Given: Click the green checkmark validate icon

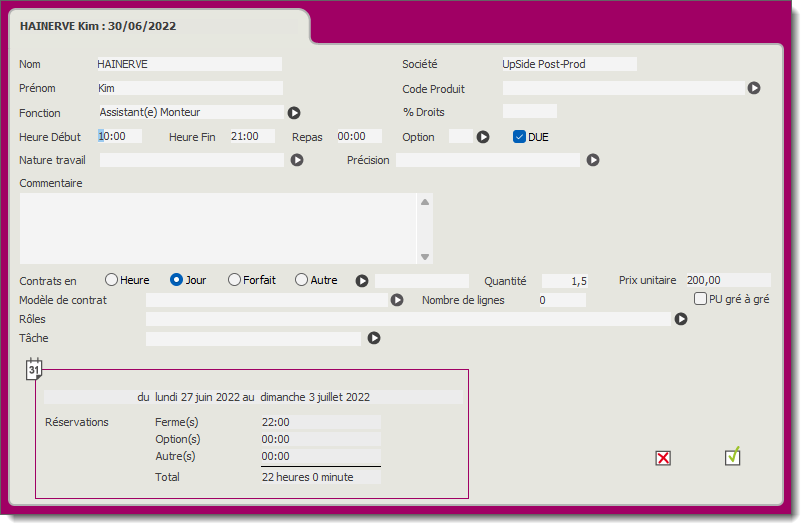Looking at the screenshot, I should coord(733,457).
